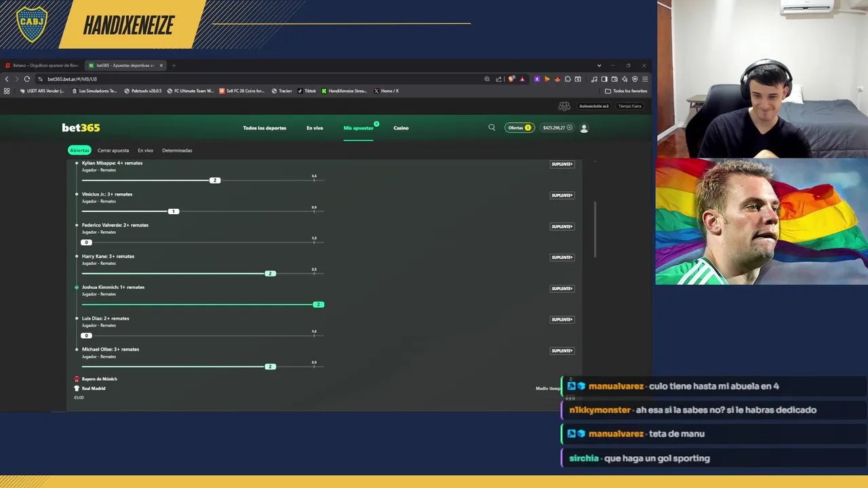Open the bet365 account avatar menu
868x488 pixels.
(x=584, y=127)
